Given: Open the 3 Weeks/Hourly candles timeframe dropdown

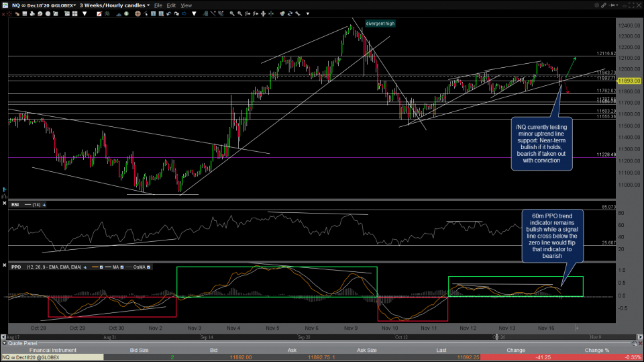Looking at the screenshot, I should (x=115, y=5).
